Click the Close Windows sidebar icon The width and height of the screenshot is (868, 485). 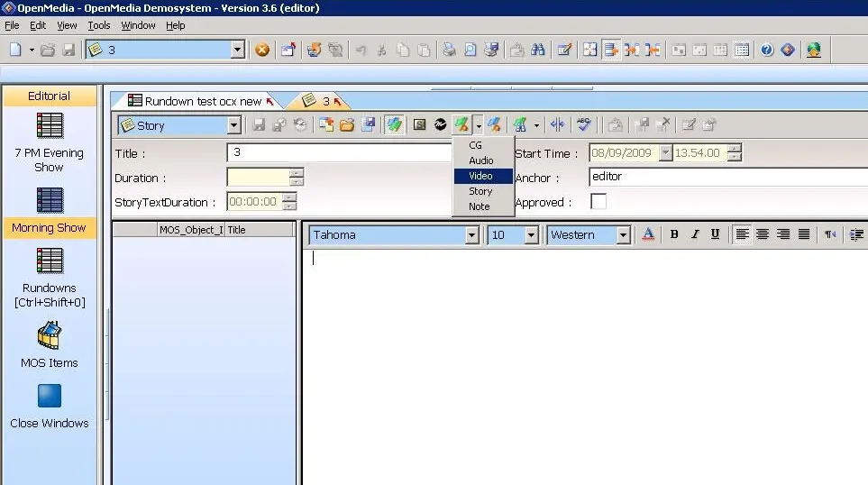click(50, 397)
